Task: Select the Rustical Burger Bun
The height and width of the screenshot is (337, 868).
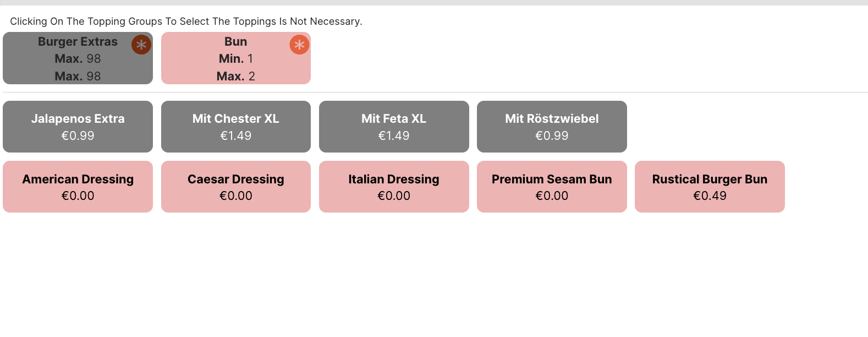Action: pyautogui.click(x=710, y=187)
